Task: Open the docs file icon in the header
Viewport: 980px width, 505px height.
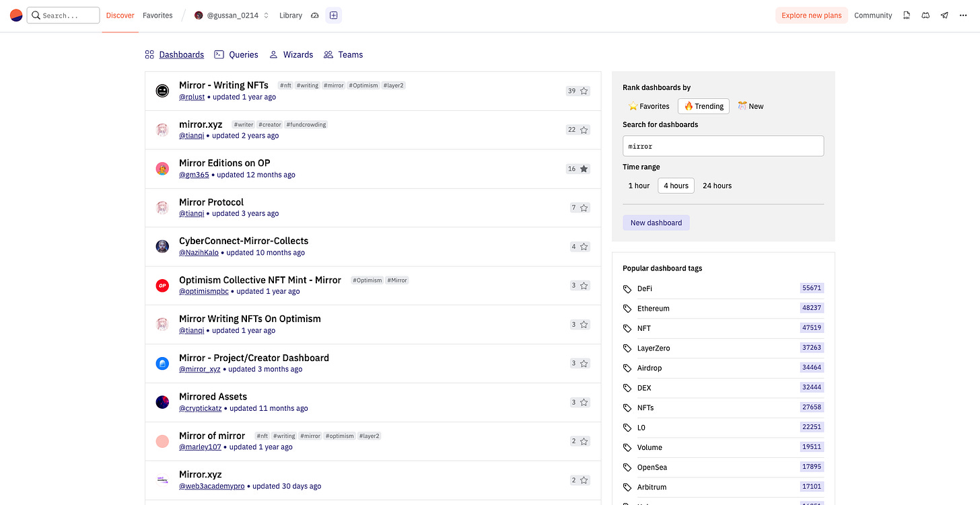Action: pos(907,15)
